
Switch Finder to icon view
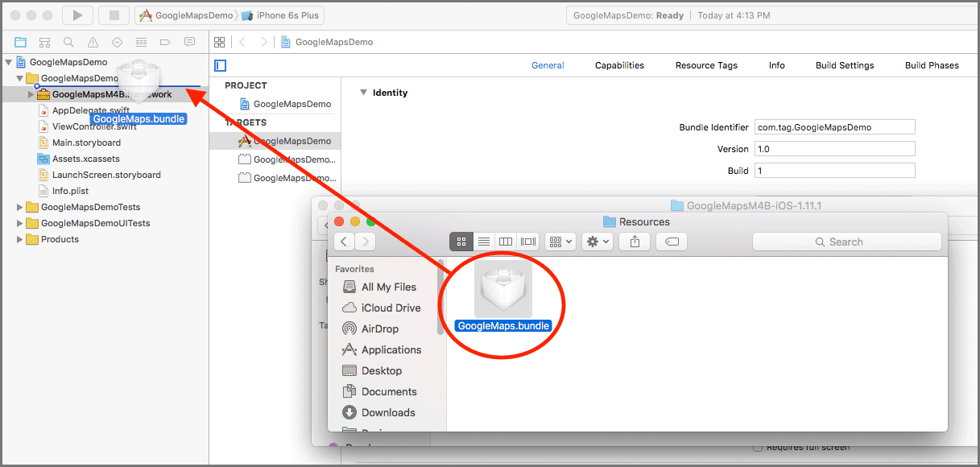point(462,242)
